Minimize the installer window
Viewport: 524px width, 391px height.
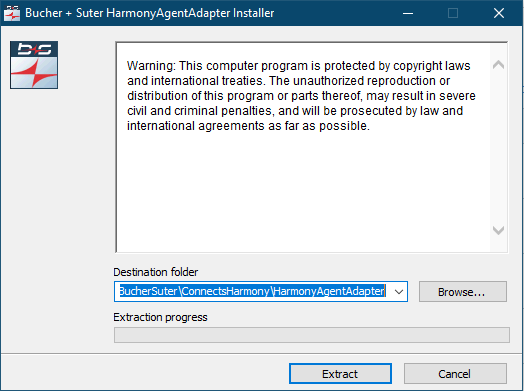pos(408,13)
